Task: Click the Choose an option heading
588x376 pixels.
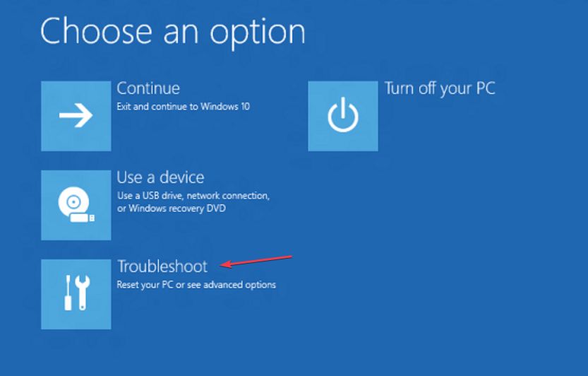Action: [173, 33]
